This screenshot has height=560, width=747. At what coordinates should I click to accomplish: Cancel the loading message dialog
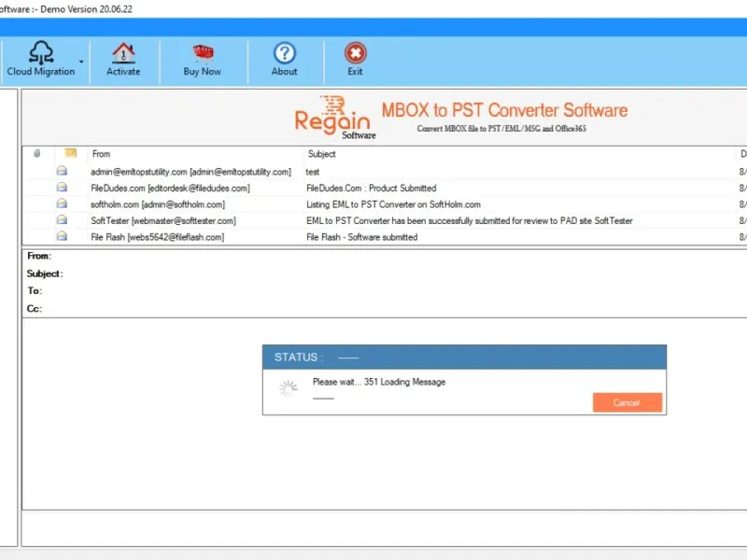click(x=627, y=402)
